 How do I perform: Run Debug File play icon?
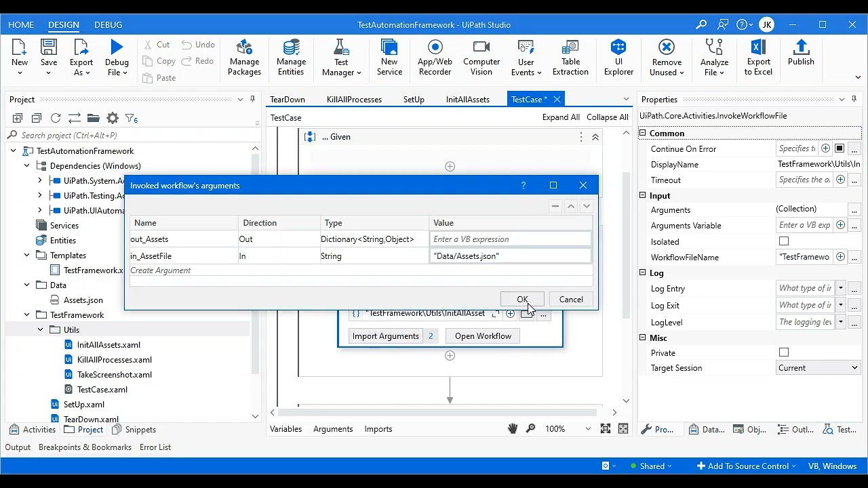tap(117, 48)
